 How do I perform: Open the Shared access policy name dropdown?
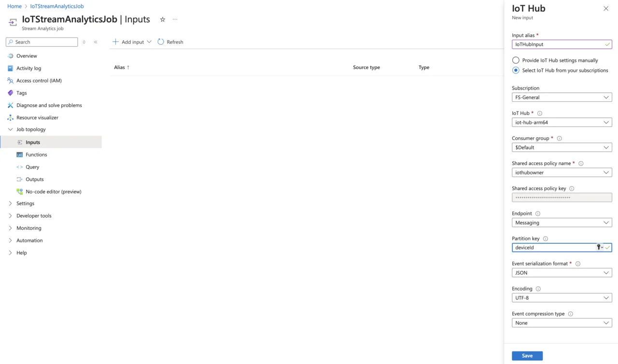coord(562,172)
